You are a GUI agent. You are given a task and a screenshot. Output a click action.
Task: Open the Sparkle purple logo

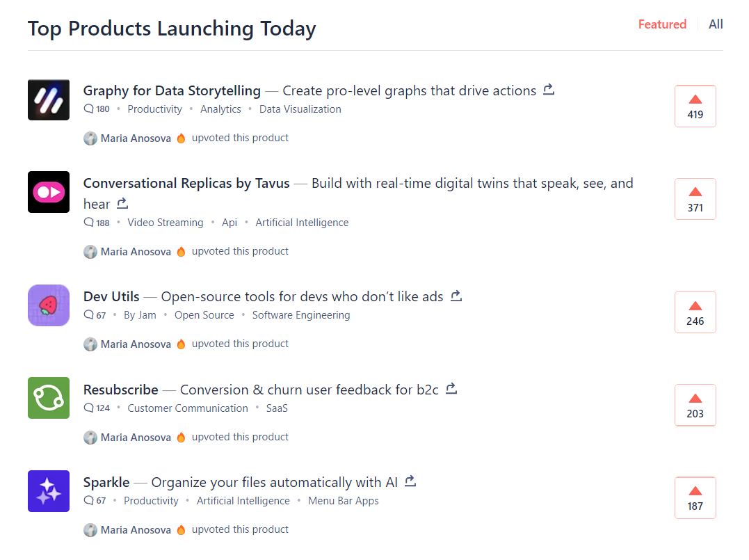tap(49, 491)
